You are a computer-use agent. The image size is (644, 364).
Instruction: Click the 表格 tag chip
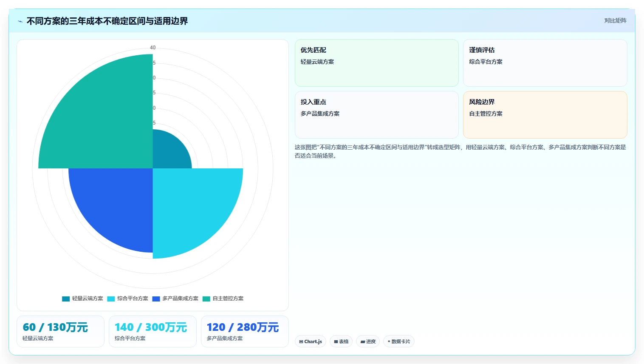[341, 341]
